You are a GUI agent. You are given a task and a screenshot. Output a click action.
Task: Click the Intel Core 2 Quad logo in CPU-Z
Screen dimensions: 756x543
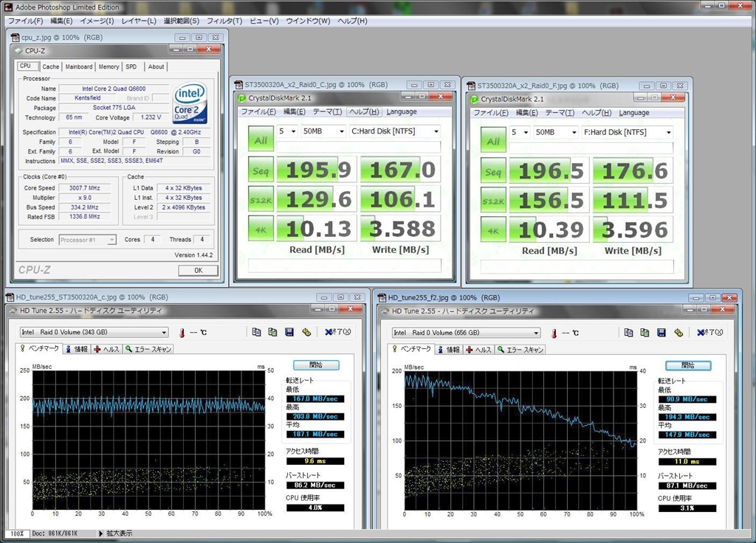click(190, 103)
